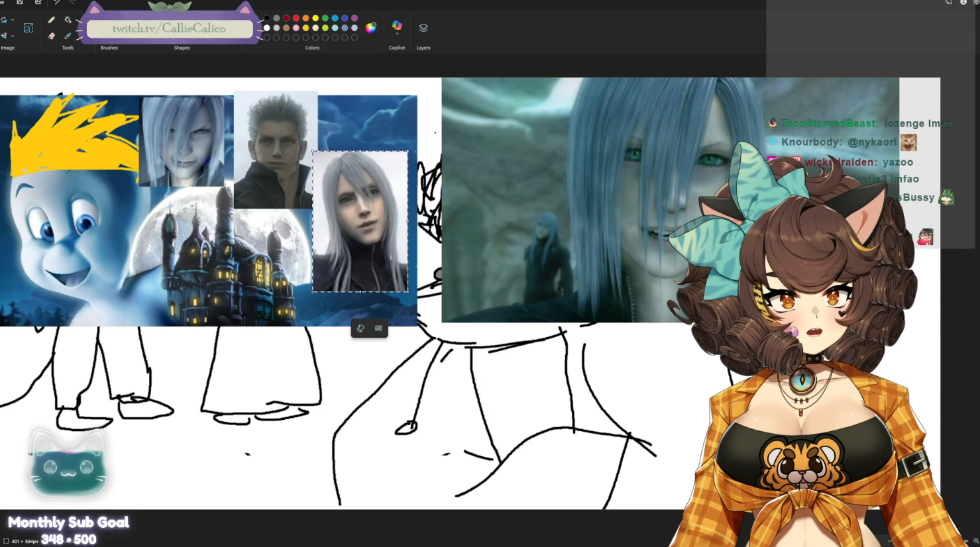This screenshot has width=980, height=547.
Task: Select the Color picker eyedropper tool
Action: coord(68,36)
